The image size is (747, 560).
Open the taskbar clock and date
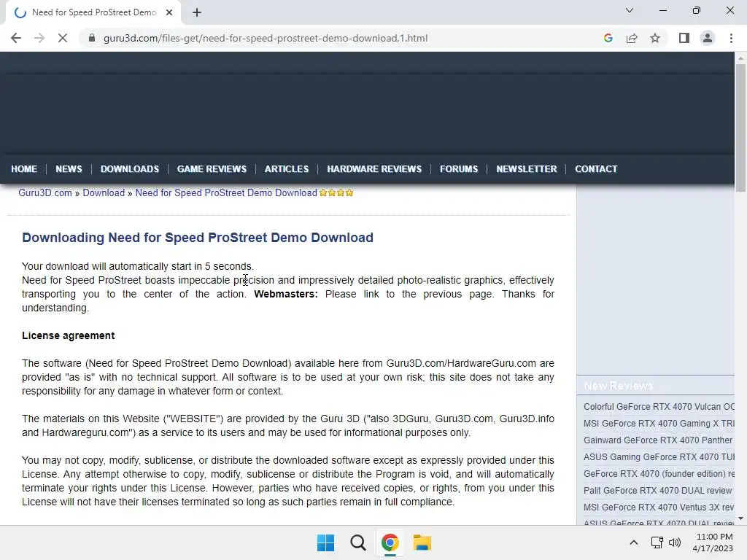coord(713,542)
